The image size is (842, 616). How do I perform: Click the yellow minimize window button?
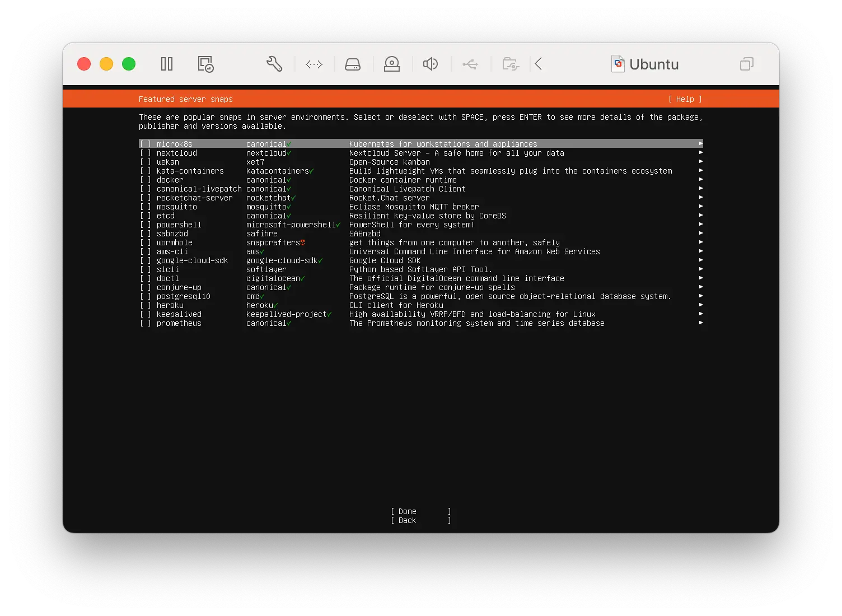[106, 64]
